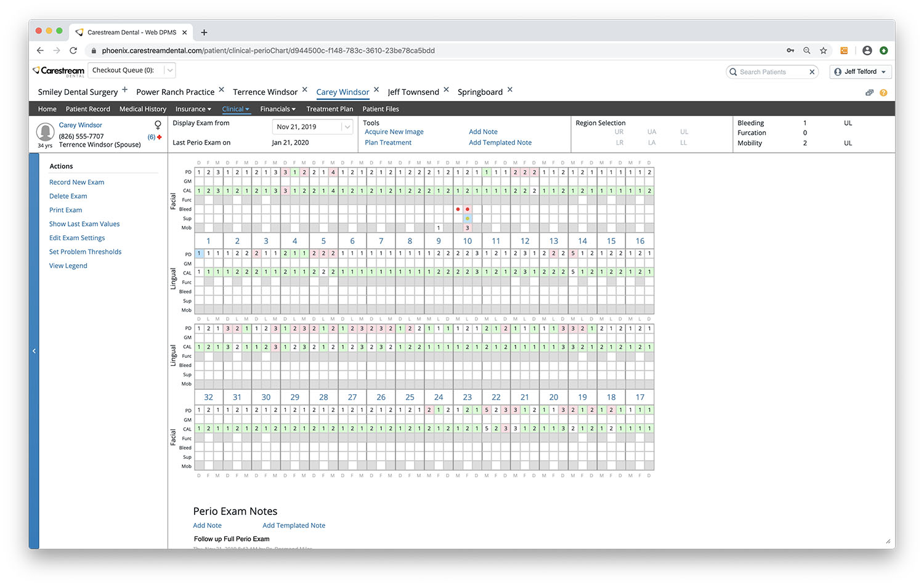Viewport: 924px width, 587px height.
Task: Click the browser back arrow
Action: (x=40, y=51)
